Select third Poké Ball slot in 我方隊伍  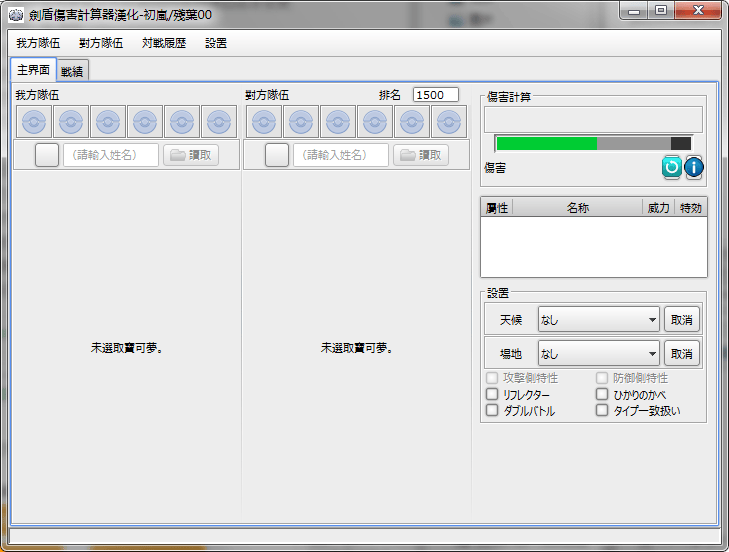coord(108,122)
